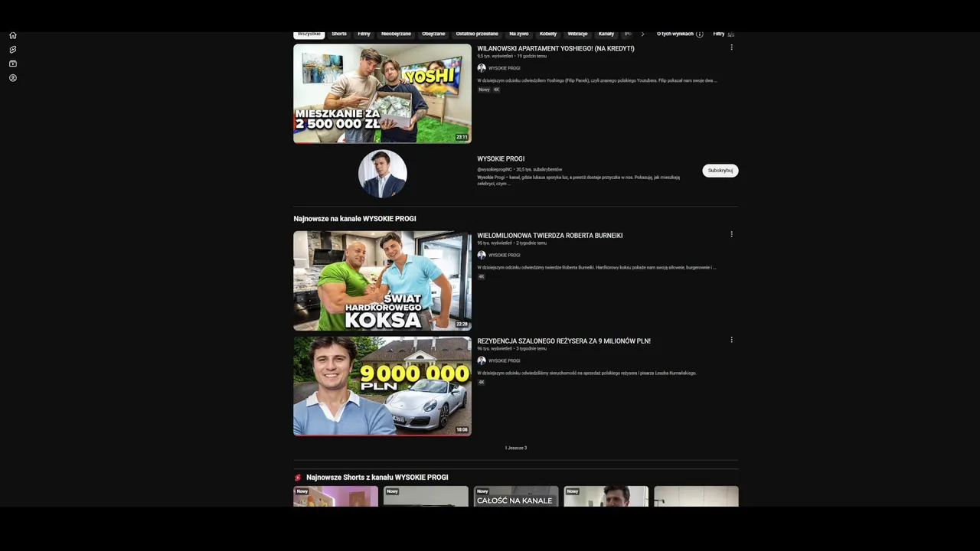Open the Filtry button
The height and width of the screenshot is (551, 980).
click(x=724, y=34)
